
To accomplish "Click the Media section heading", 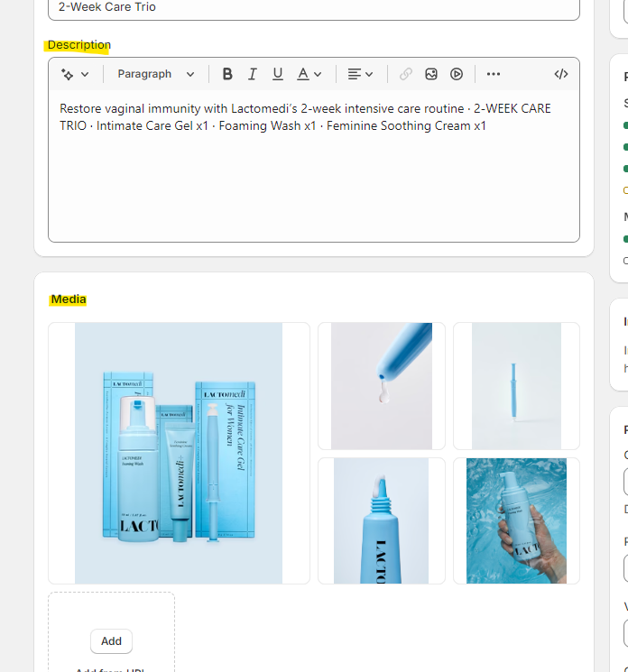I will 69,299.
